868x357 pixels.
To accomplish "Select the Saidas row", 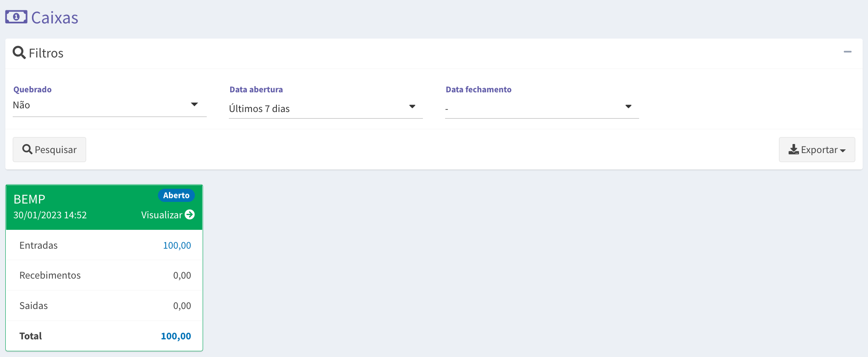I will (104, 306).
